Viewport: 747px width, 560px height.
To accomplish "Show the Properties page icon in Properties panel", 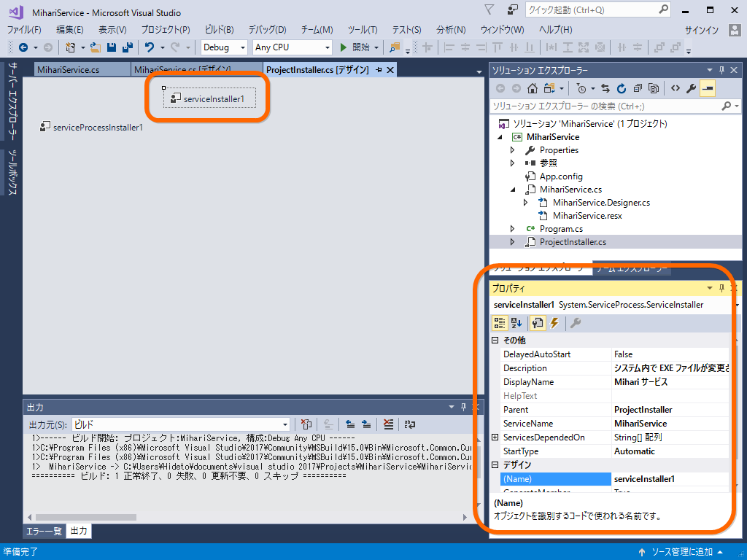I will [x=538, y=323].
